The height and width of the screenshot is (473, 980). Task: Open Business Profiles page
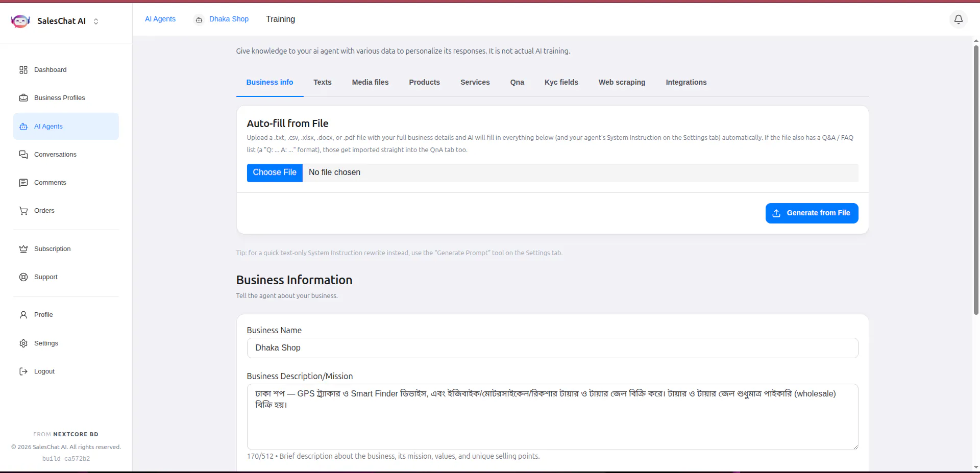click(x=66, y=98)
